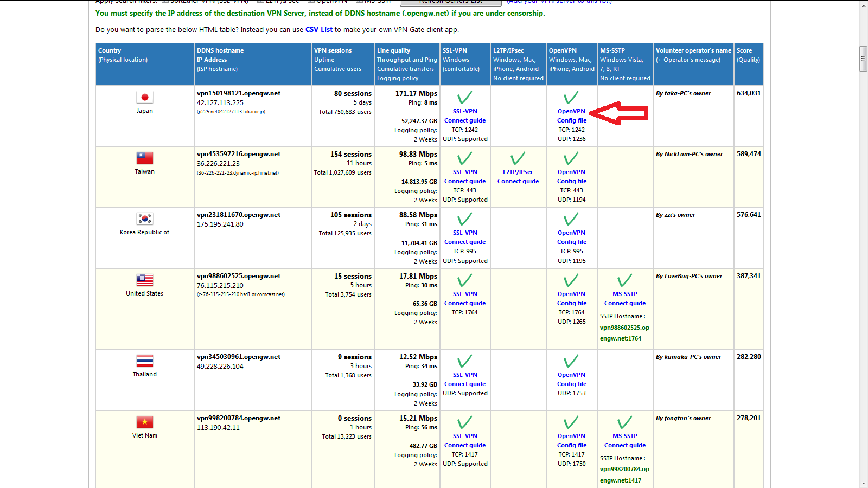This screenshot has width=868, height=488.
Task: Click hostname vpn988602525.opengw.net in DDNS column
Action: (239, 276)
